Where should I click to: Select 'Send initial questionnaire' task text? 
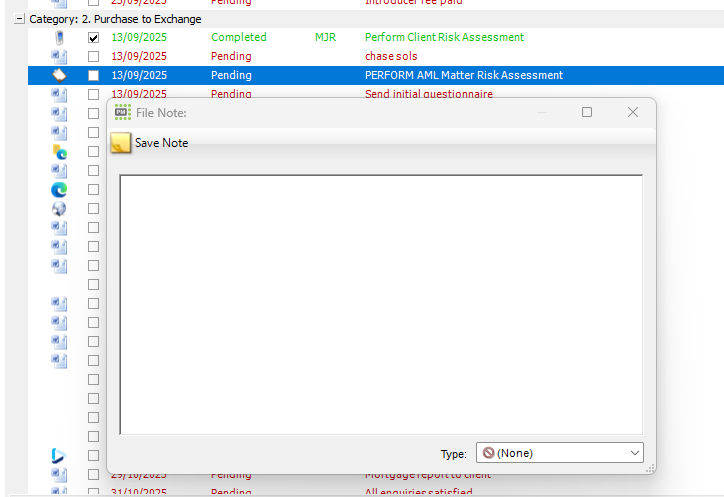pyautogui.click(x=428, y=94)
